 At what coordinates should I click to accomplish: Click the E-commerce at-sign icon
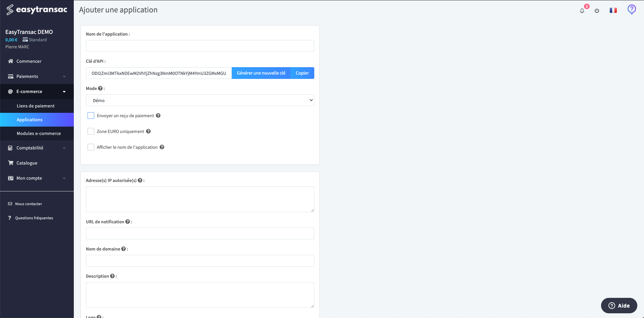10,91
